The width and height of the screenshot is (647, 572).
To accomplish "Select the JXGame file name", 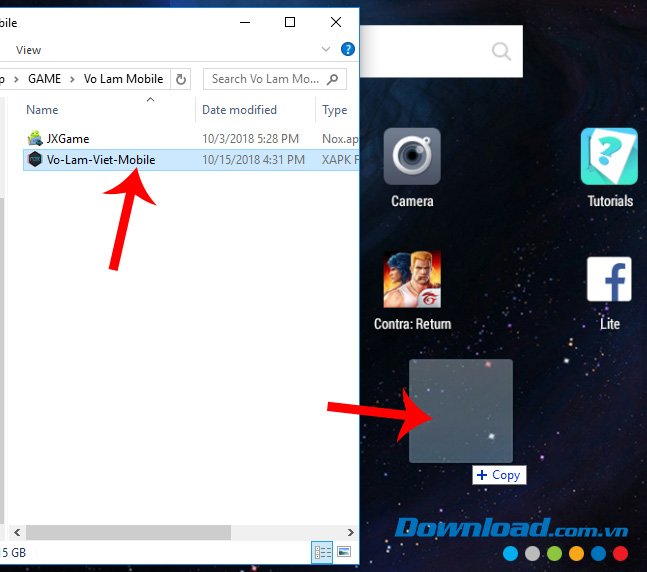I will (x=68, y=139).
